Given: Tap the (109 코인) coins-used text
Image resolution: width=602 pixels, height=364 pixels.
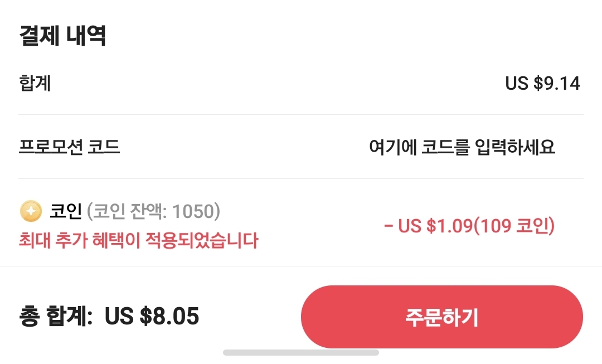Looking at the screenshot, I should (x=514, y=226).
